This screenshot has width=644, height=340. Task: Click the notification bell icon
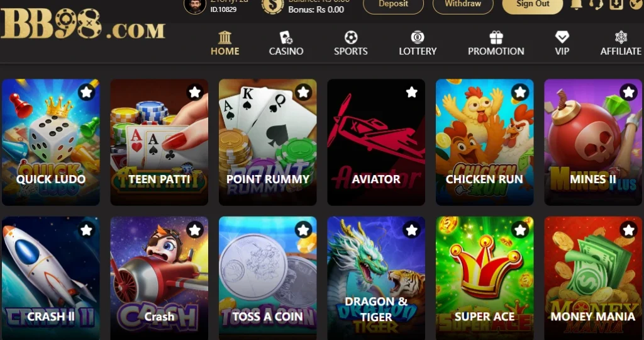coord(577,5)
